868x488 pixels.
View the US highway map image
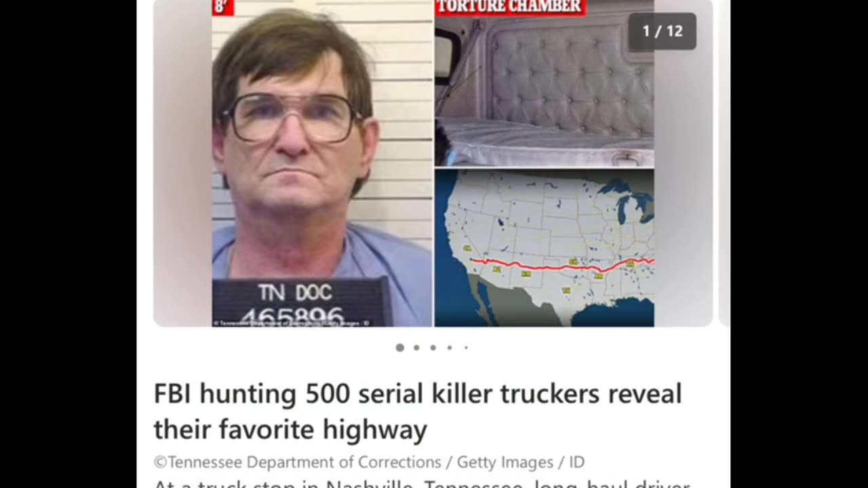[544, 248]
